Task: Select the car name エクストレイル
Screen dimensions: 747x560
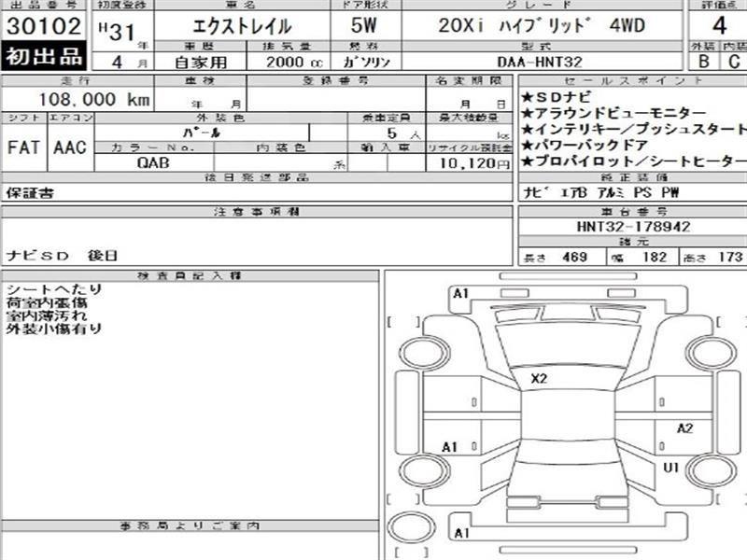Action: point(242,26)
